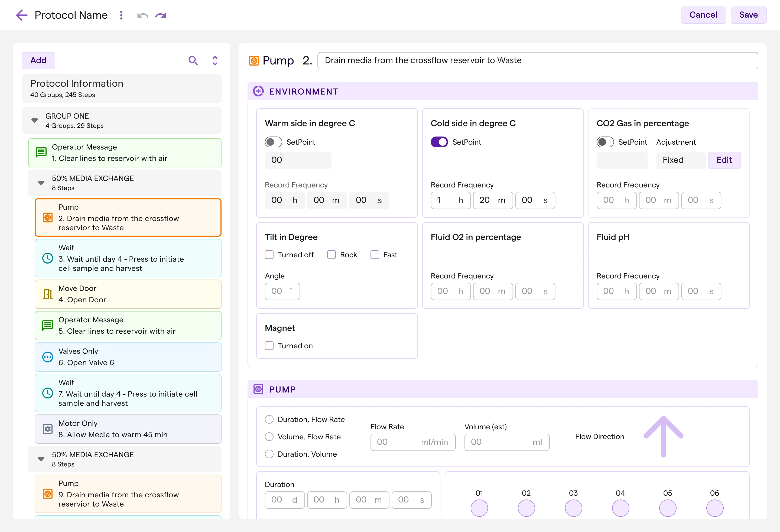This screenshot has height=532, width=780.
Task: Click the Warm side setpoint value field
Action: (x=298, y=160)
